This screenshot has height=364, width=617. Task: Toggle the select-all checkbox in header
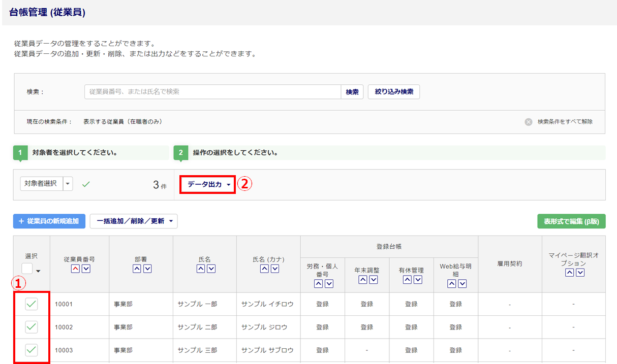pos(27,269)
